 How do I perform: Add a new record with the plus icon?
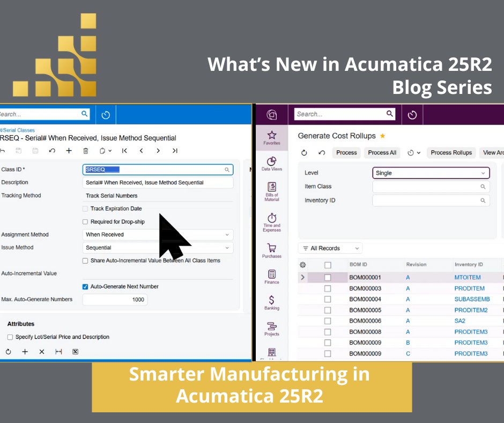click(69, 151)
